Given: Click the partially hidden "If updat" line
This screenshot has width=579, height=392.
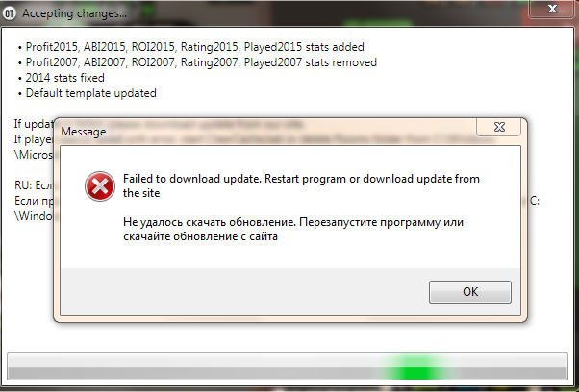Looking at the screenshot, I should tap(34, 124).
